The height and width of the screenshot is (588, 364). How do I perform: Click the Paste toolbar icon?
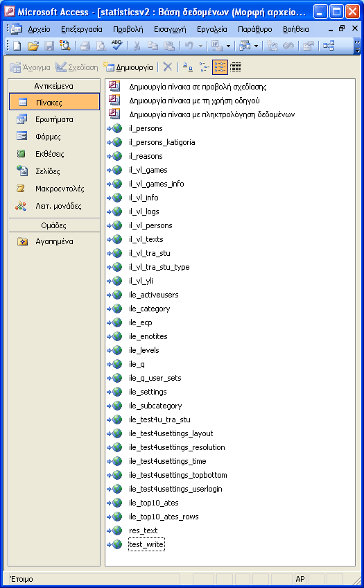tap(169, 46)
